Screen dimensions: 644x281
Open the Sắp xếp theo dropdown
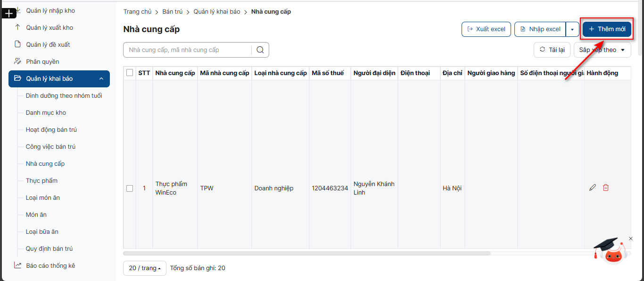[602, 50]
